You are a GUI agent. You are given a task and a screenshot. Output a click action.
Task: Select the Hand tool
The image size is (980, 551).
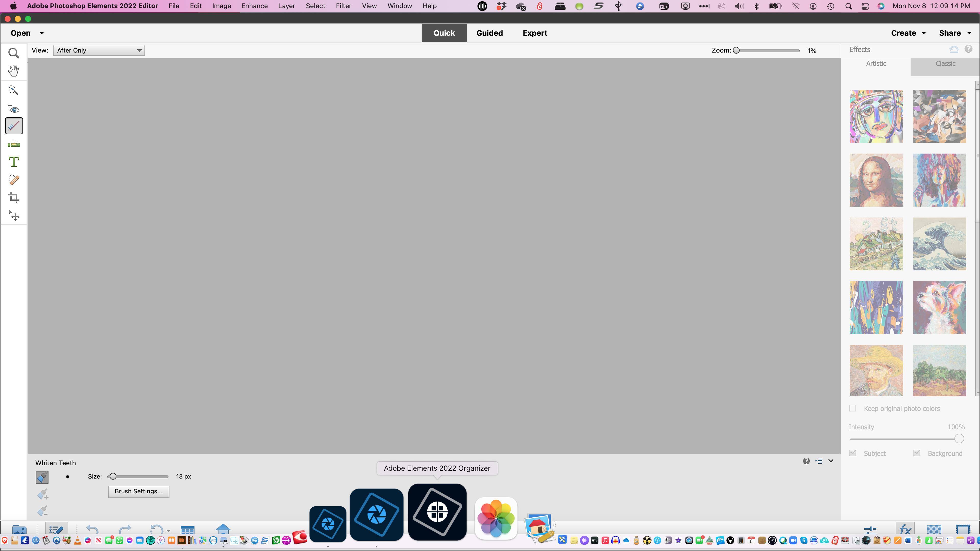pos(14,71)
